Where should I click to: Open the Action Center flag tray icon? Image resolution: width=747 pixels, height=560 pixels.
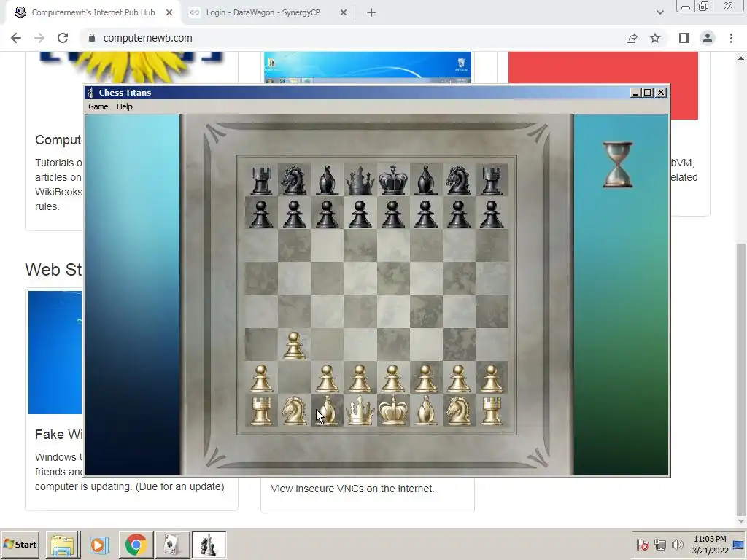642,544
